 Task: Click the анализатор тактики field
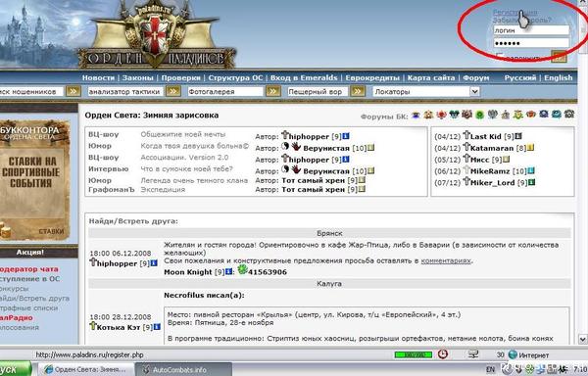pyautogui.click(x=124, y=92)
